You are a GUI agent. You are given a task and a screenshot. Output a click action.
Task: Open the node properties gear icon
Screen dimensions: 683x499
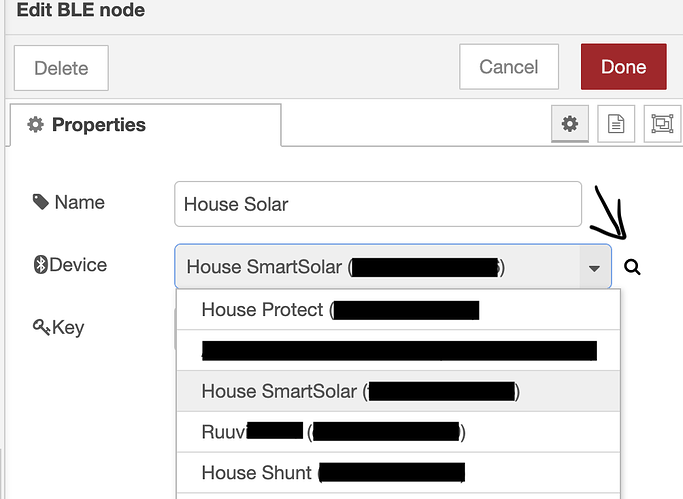(x=570, y=124)
